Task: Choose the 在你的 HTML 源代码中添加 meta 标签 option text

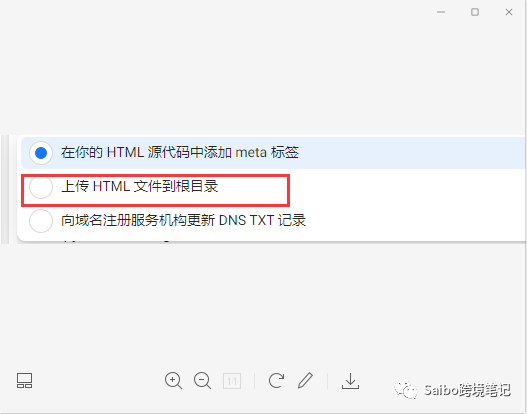Action: coord(180,153)
